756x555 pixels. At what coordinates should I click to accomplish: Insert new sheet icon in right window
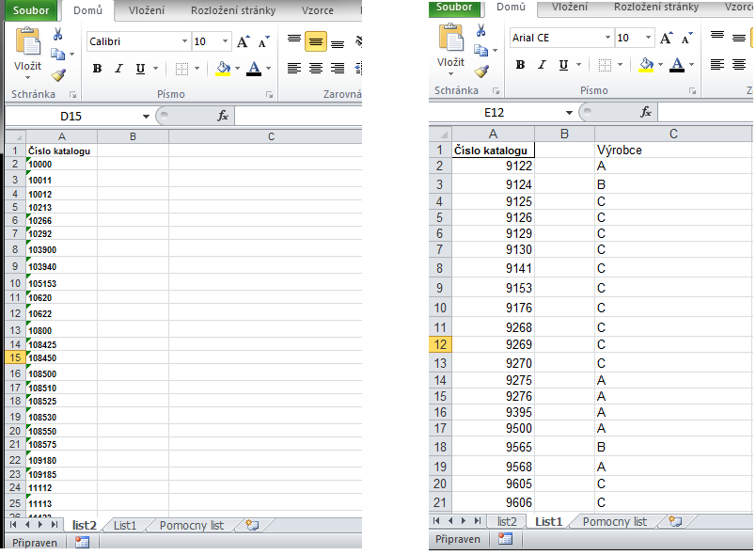pos(675,521)
